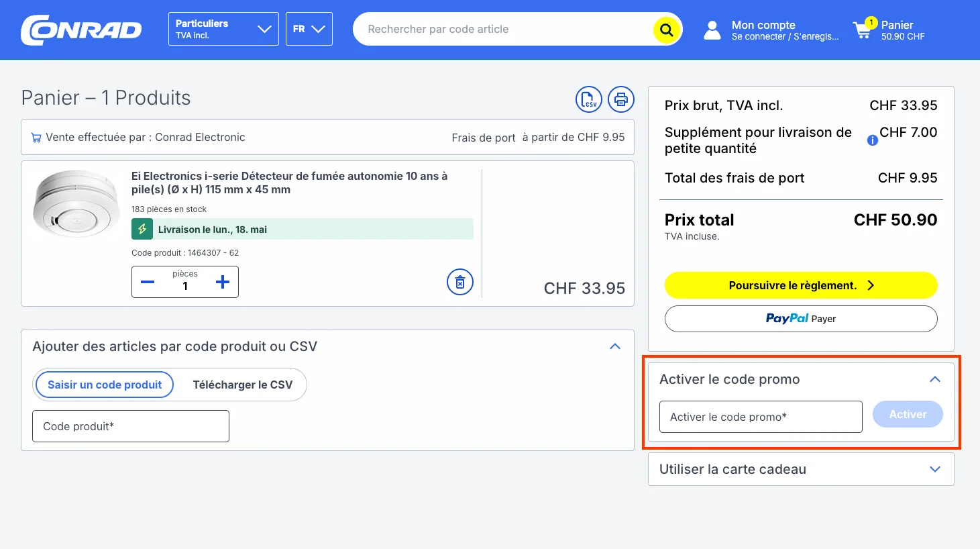The height and width of the screenshot is (549, 980).
Task: Click the Prix total CHF 50.90 amount
Action: click(x=895, y=220)
